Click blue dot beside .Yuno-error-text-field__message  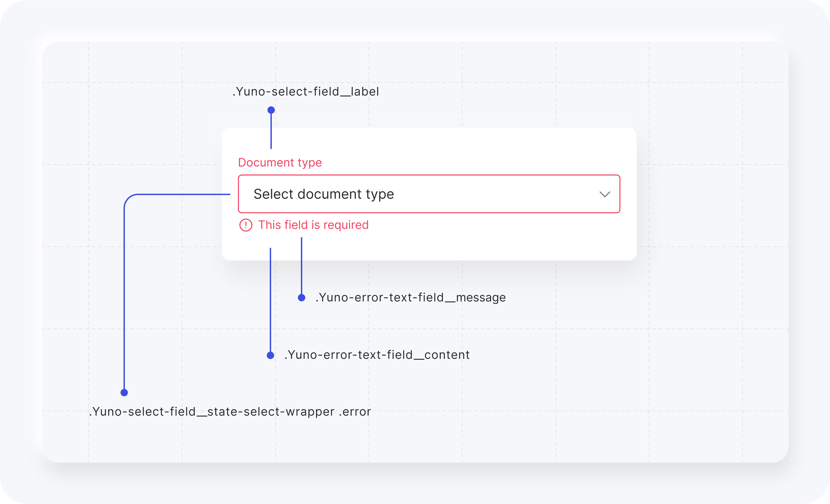point(302,298)
